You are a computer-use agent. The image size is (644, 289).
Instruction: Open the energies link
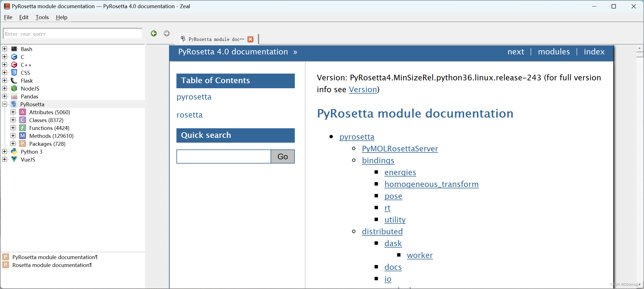pyautogui.click(x=400, y=172)
